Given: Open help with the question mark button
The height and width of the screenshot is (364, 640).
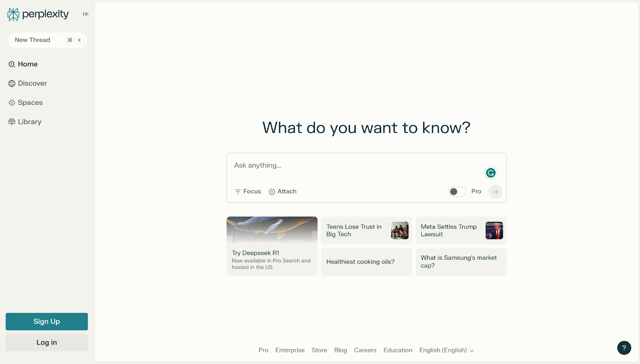Looking at the screenshot, I should point(624,348).
